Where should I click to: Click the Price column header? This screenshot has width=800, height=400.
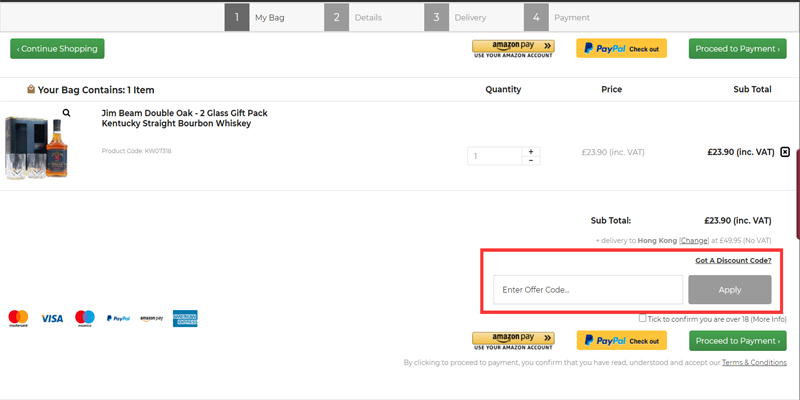point(611,89)
